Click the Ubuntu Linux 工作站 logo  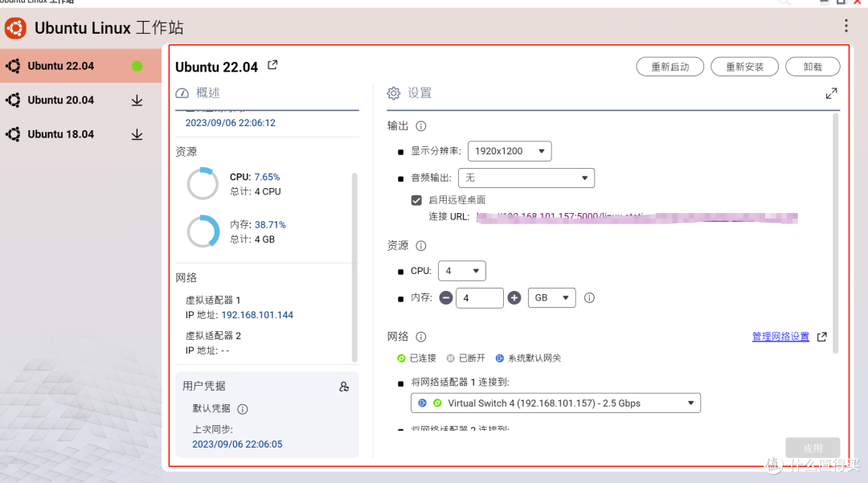click(x=15, y=27)
